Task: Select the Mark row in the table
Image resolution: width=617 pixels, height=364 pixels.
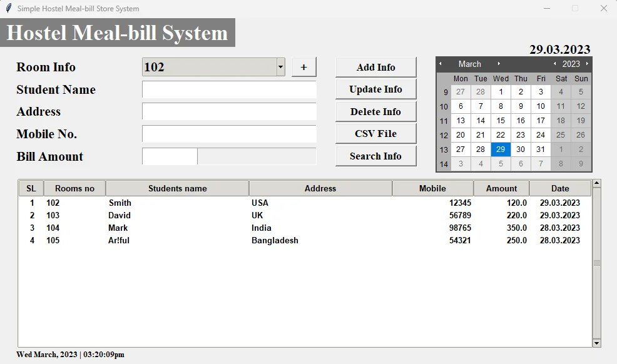Action: 305,228
